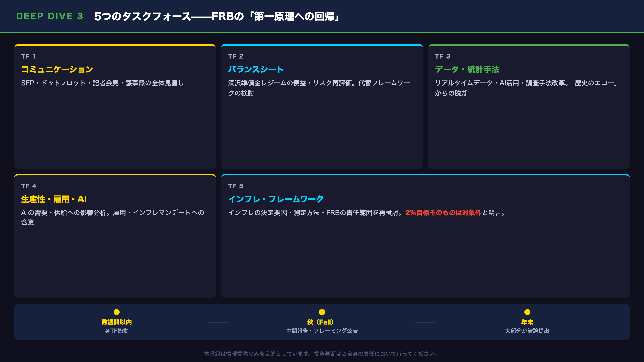This screenshot has width=644, height=362.
Task: Click the yellow dot above 数週間以内
Action: tap(117, 312)
